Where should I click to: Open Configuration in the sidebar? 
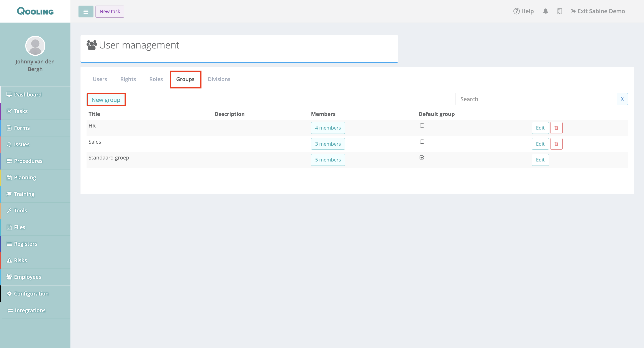click(x=31, y=293)
